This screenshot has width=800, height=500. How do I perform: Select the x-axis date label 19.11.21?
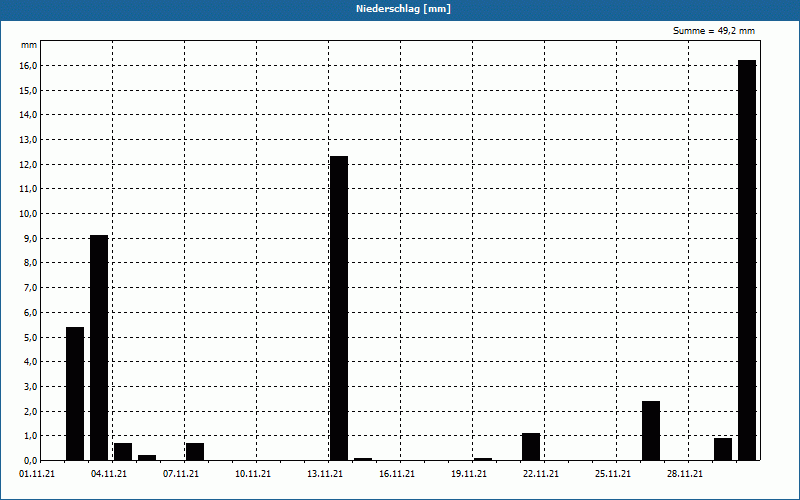pos(468,474)
